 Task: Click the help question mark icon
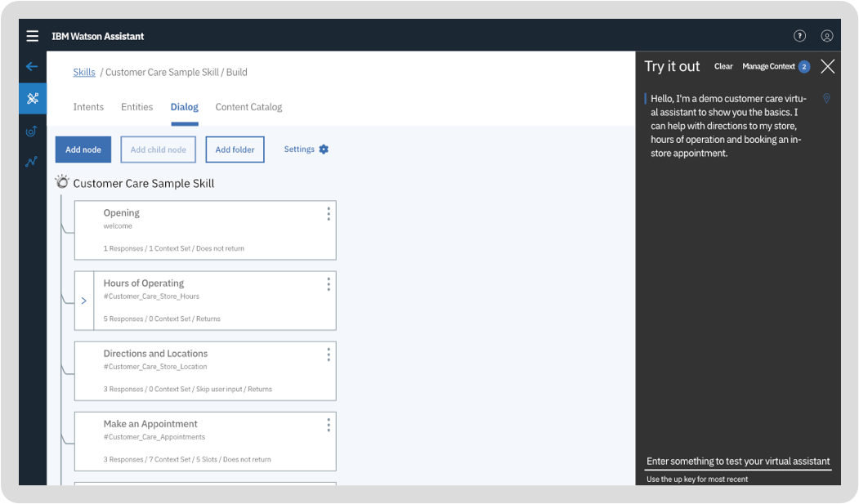pyautogui.click(x=799, y=36)
